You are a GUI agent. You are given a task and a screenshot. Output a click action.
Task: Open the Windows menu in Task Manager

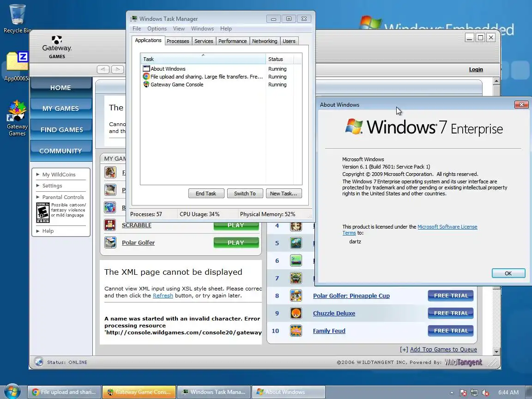202,29
